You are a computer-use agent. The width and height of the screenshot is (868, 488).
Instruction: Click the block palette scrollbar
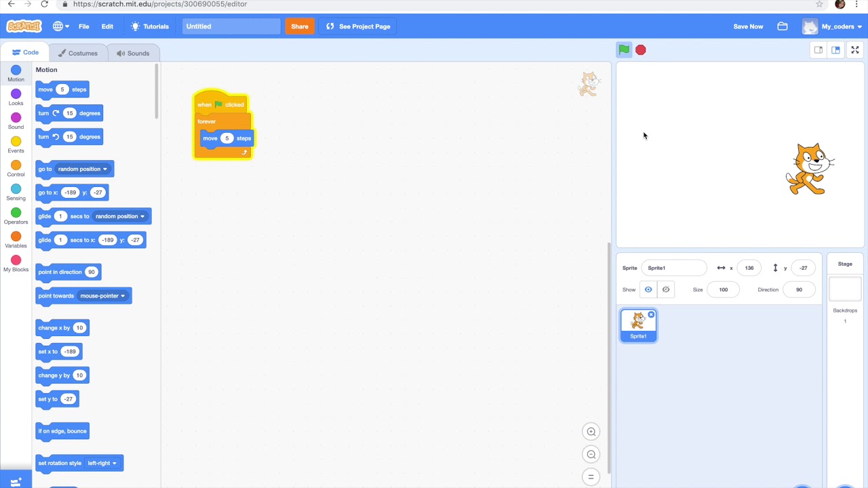[156, 92]
